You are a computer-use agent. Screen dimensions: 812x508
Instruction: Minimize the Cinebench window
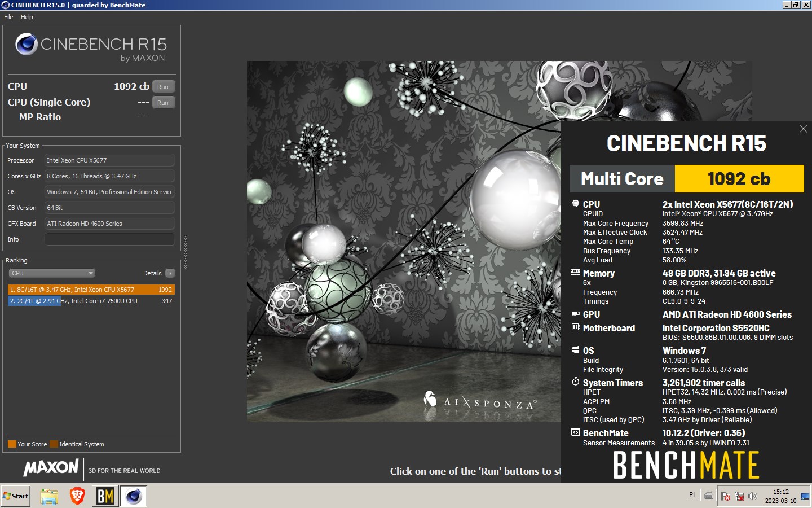pyautogui.click(x=787, y=5)
